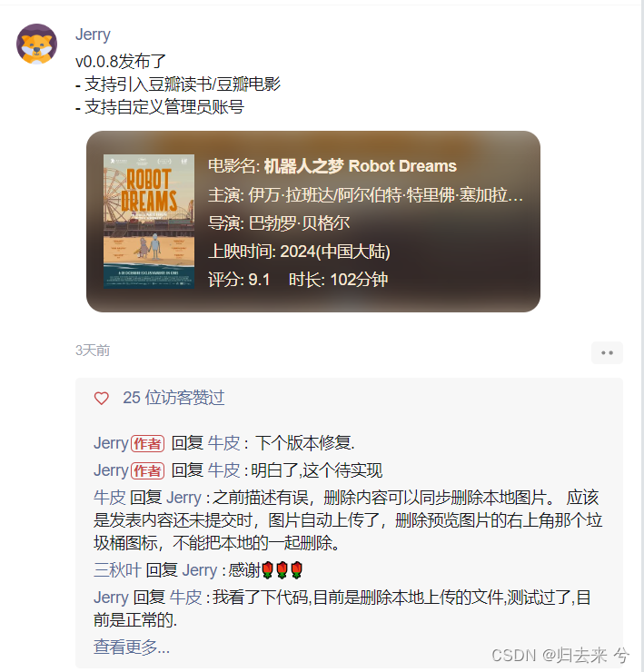
Task: Click the 3天前 timestamp
Action: pyautogui.click(x=93, y=351)
